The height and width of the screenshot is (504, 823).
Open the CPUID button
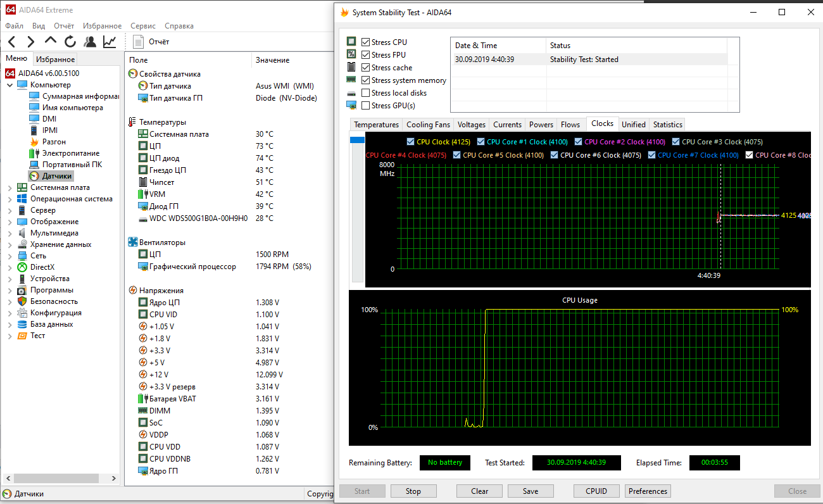click(596, 491)
